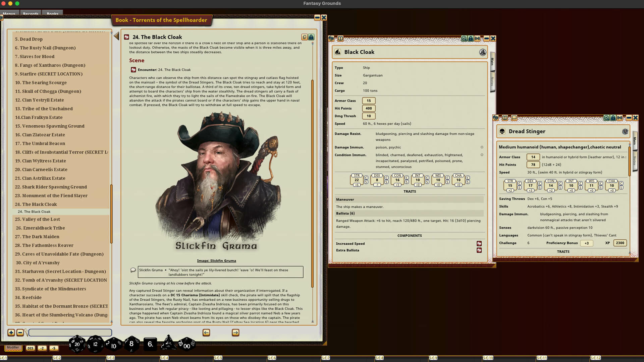Image resolution: width=644 pixels, height=362 pixels.
Task: Toggle the lock icon on The Black Cloak book page
Action: click(x=311, y=37)
